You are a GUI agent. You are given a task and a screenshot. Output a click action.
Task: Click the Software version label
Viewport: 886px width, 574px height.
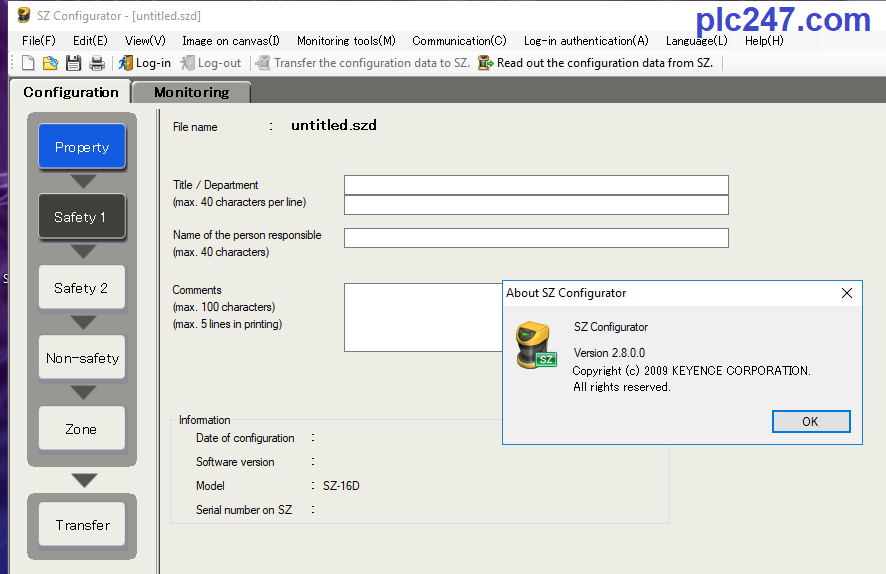[x=235, y=462]
